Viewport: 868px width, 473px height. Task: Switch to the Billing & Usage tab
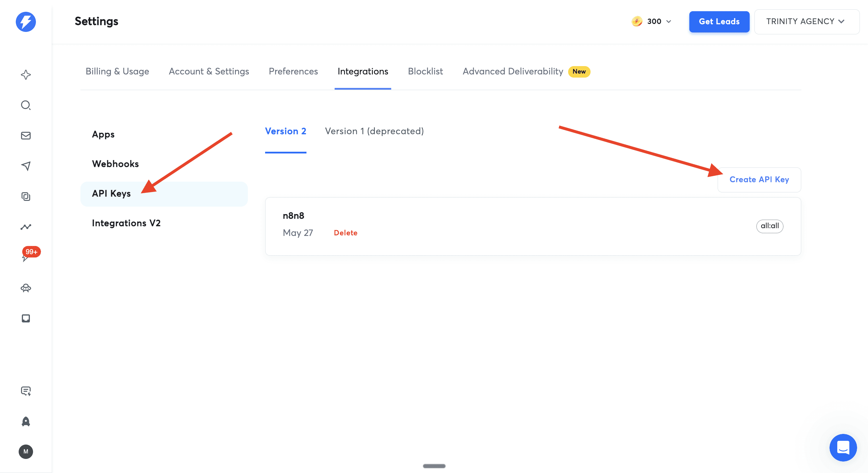pyautogui.click(x=117, y=72)
